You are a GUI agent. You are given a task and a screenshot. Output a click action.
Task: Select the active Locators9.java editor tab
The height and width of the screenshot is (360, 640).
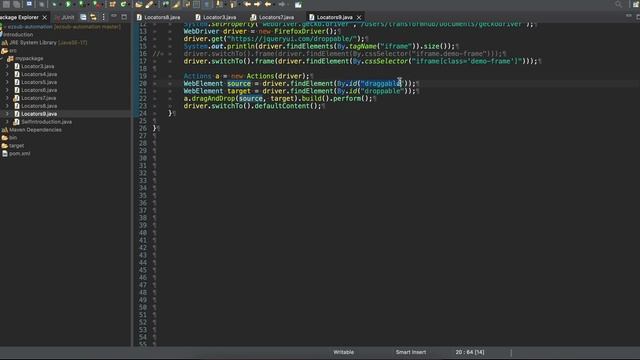click(331, 18)
